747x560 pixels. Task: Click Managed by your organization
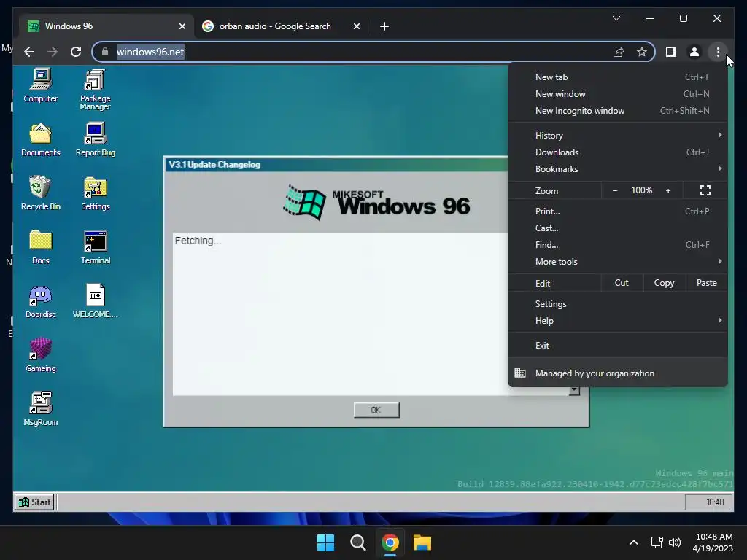pyautogui.click(x=617, y=373)
